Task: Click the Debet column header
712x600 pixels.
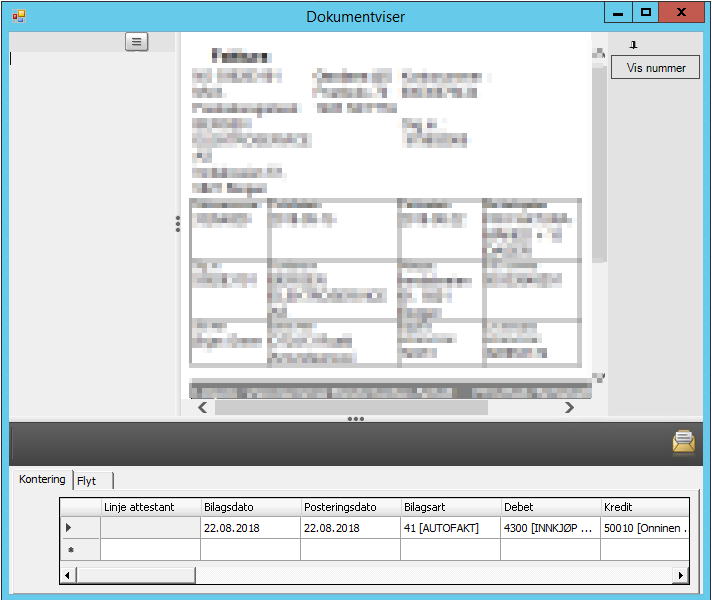Action: [550, 507]
